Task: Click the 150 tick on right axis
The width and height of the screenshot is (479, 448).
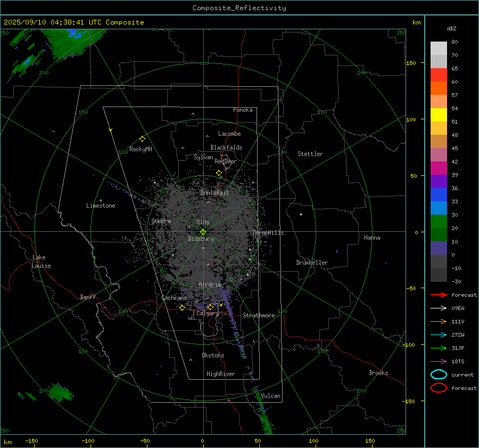Action: point(411,63)
